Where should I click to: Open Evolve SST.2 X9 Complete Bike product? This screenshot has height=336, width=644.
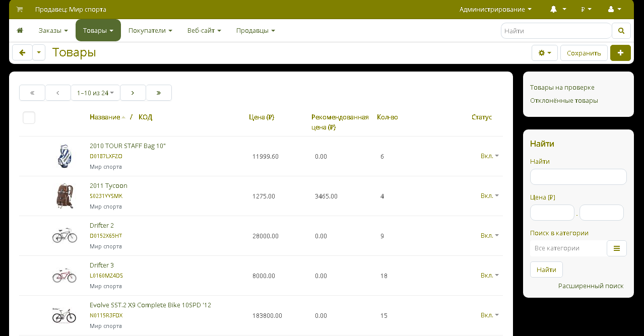150,305
